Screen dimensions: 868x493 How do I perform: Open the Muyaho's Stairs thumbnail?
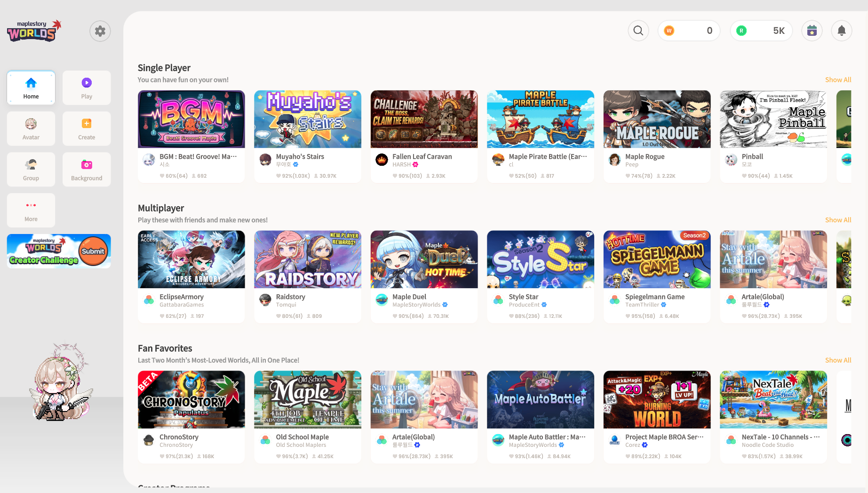[x=308, y=119]
